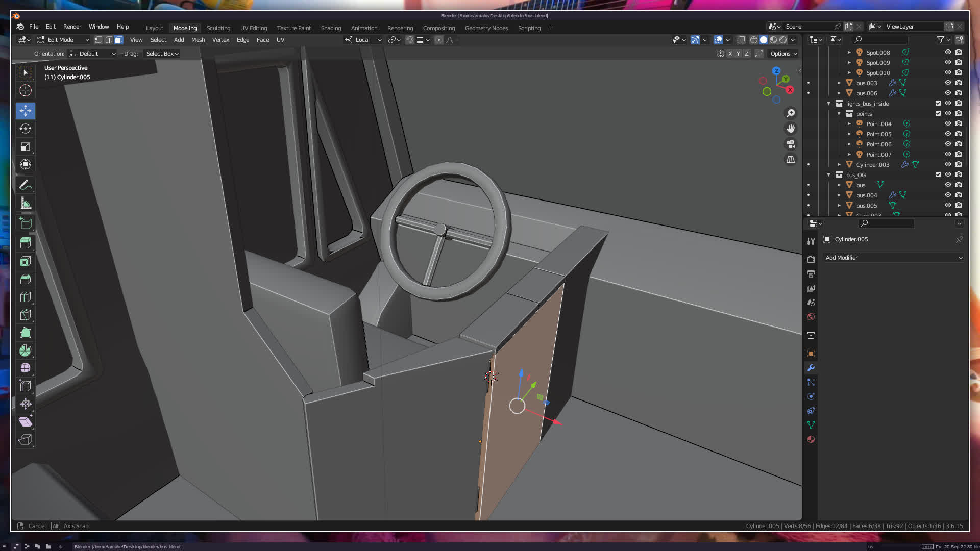Select the Rotate tool in toolbar
The image size is (980, 551).
(25, 129)
